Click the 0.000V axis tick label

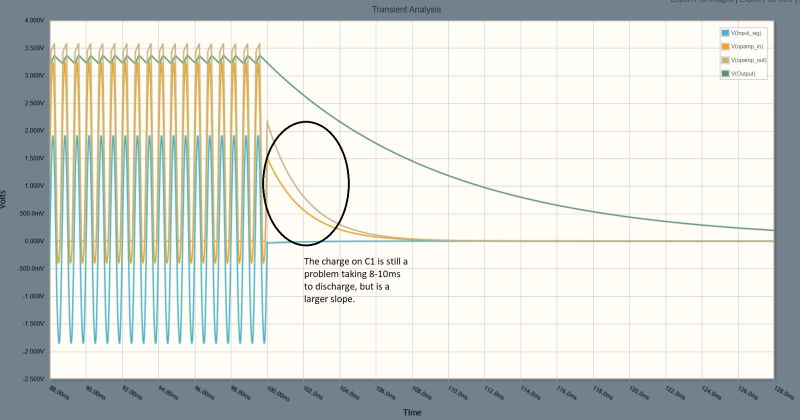pos(34,241)
